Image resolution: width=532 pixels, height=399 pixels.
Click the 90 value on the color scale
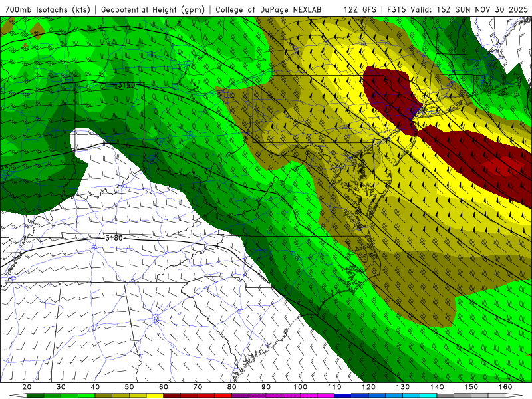[266, 387]
